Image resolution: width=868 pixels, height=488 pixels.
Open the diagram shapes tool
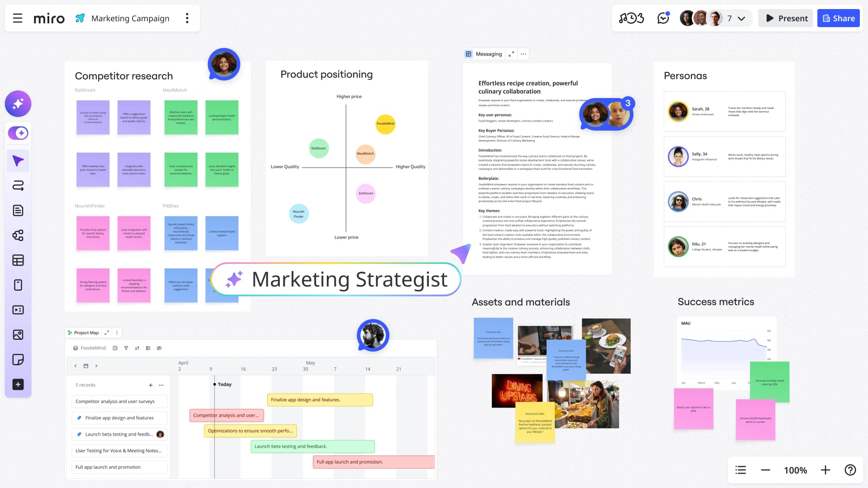[x=18, y=235]
